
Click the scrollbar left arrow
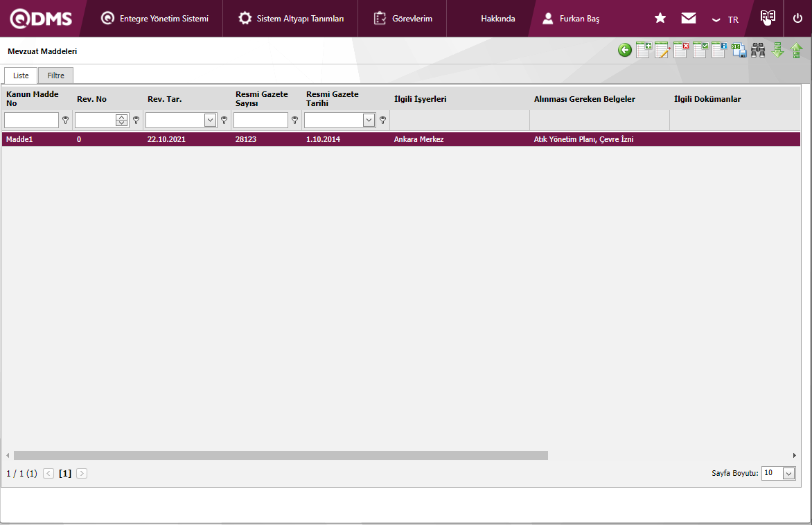click(8, 455)
